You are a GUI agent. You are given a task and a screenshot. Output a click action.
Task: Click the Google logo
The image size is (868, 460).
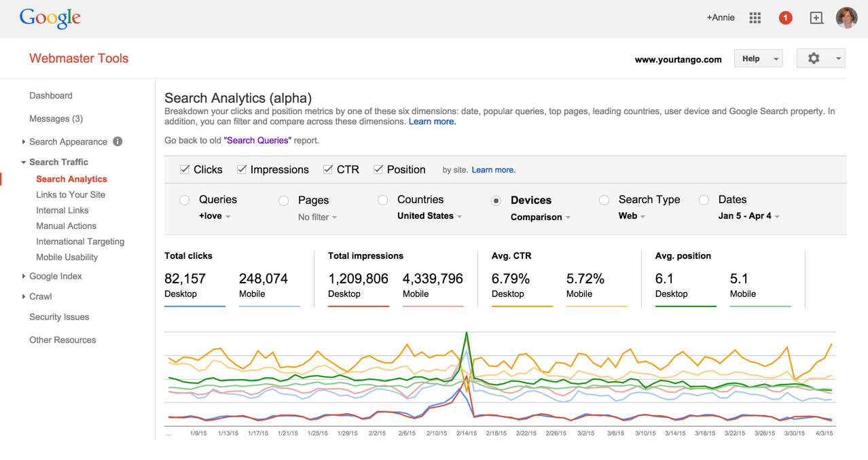coord(50,18)
